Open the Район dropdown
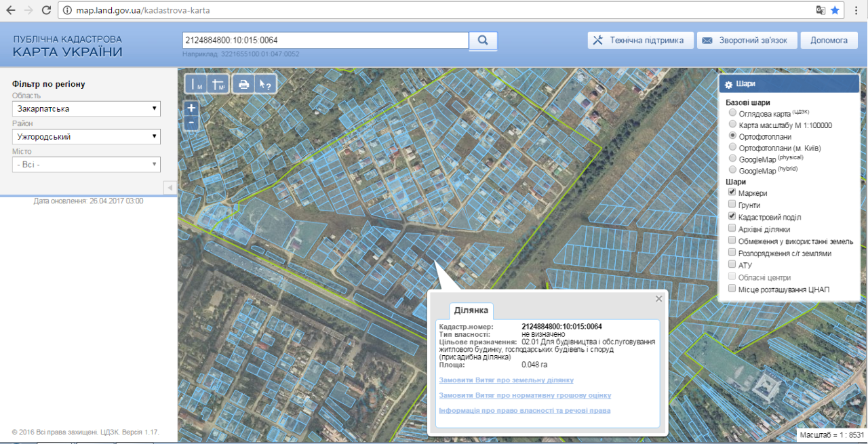The image size is (868, 444). [x=86, y=136]
